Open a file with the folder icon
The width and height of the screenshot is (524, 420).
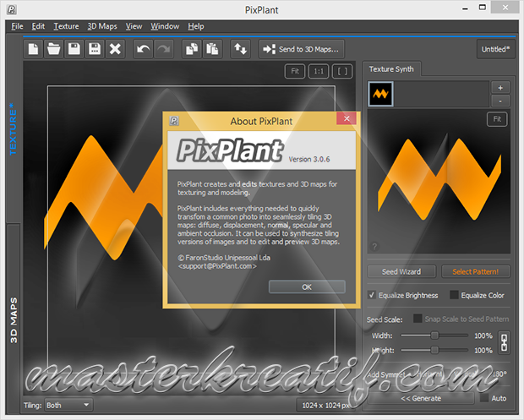pos(53,49)
